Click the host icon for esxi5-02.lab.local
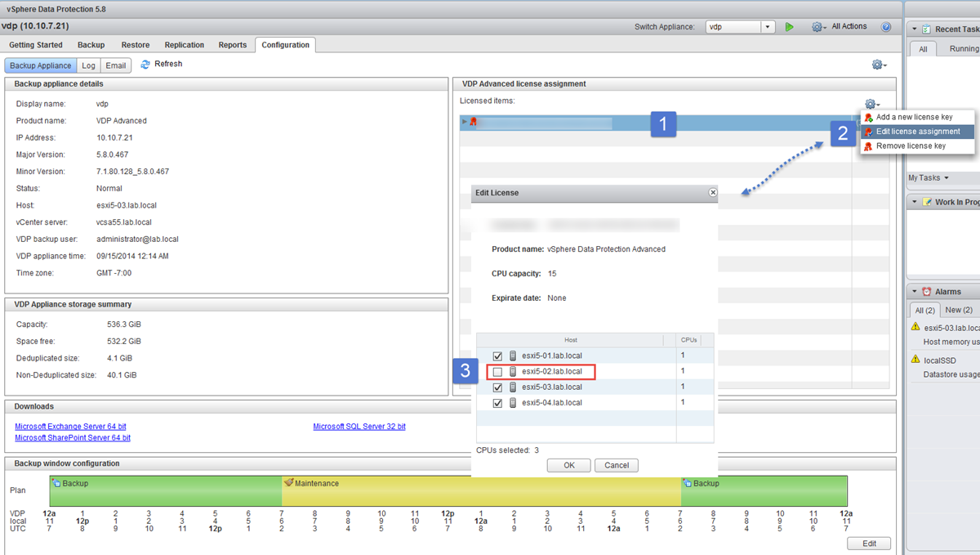This screenshot has height=555, width=980. (x=513, y=372)
